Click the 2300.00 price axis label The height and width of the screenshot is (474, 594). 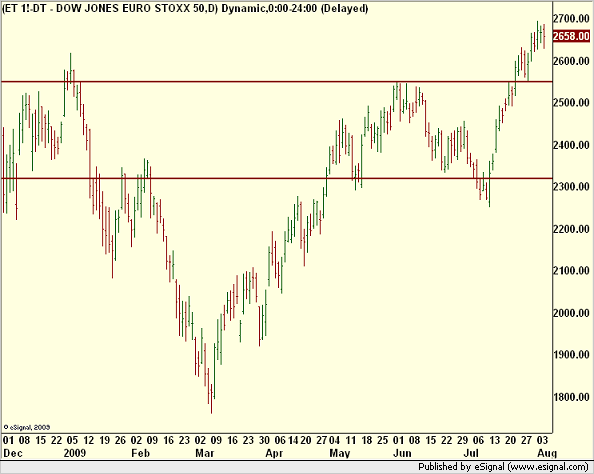click(571, 187)
